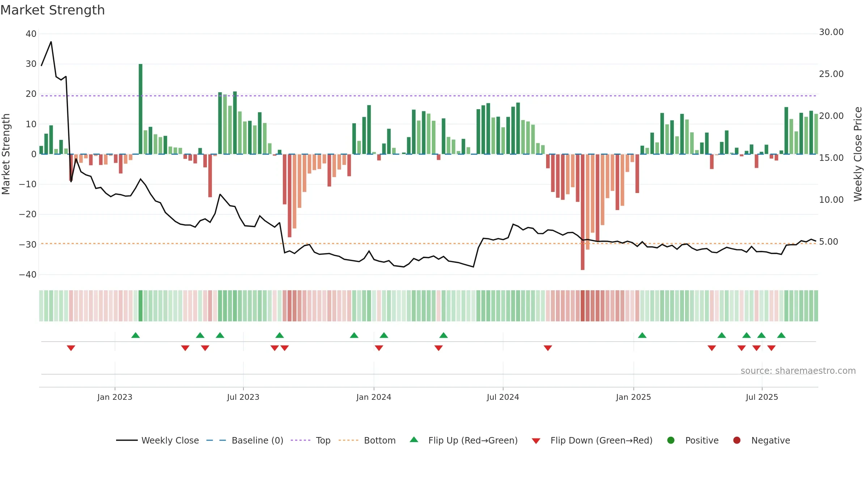Click the Jul 2023 x-axis label
868x488 pixels.
243,397
